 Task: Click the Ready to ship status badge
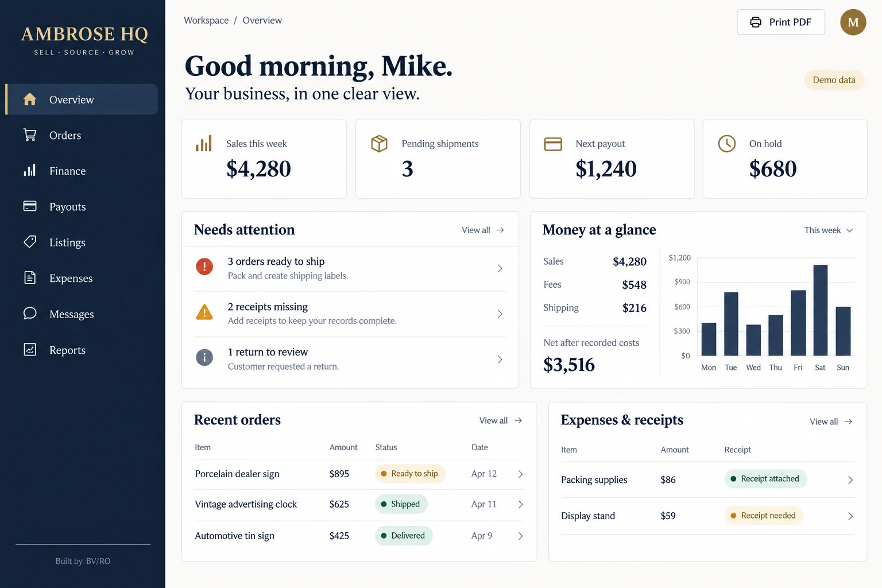pyautogui.click(x=410, y=474)
